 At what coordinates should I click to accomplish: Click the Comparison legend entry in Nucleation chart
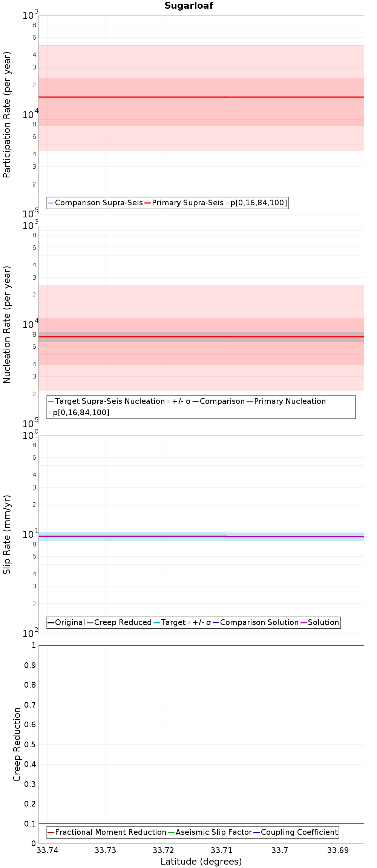pos(219,401)
